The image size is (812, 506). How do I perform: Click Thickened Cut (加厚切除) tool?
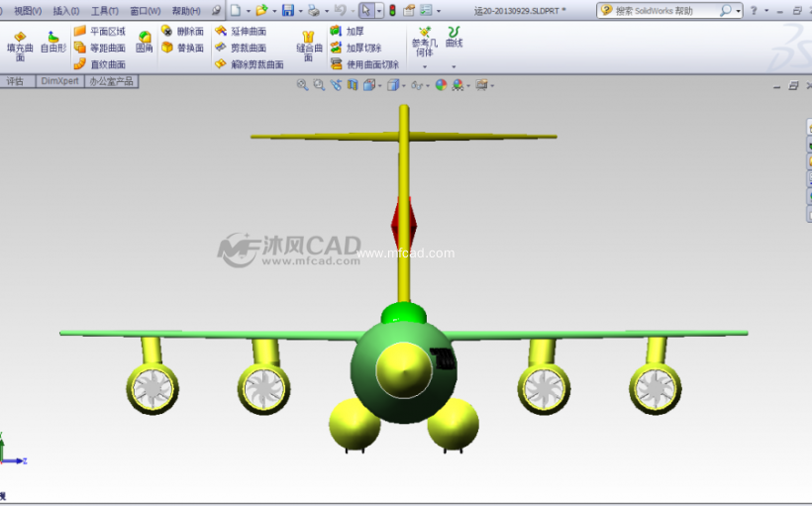pyautogui.click(x=356, y=48)
